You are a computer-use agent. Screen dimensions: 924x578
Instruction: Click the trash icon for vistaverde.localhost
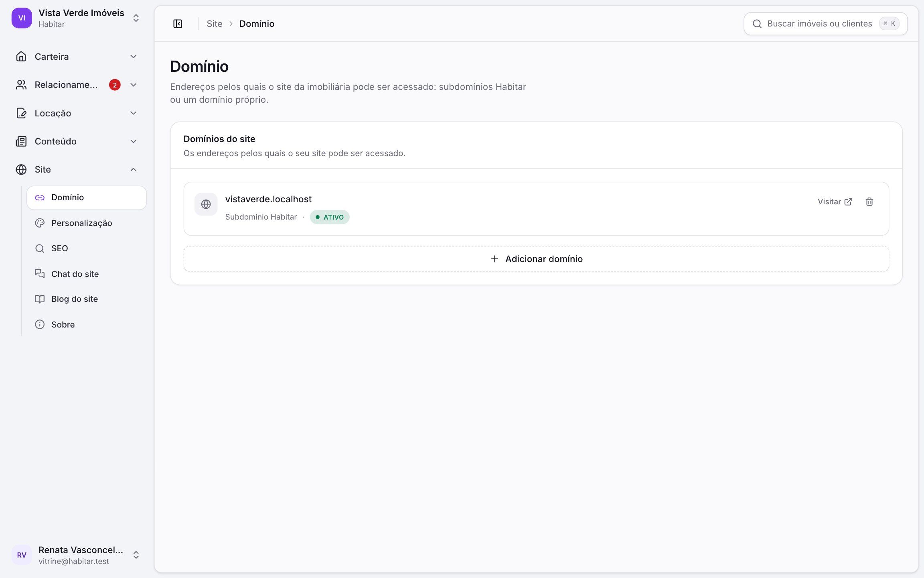click(x=869, y=201)
